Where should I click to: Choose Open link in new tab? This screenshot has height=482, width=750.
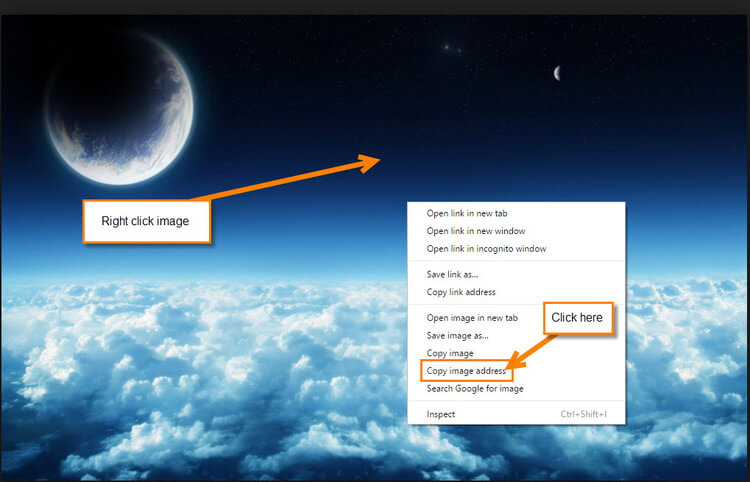click(x=516, y=213)
